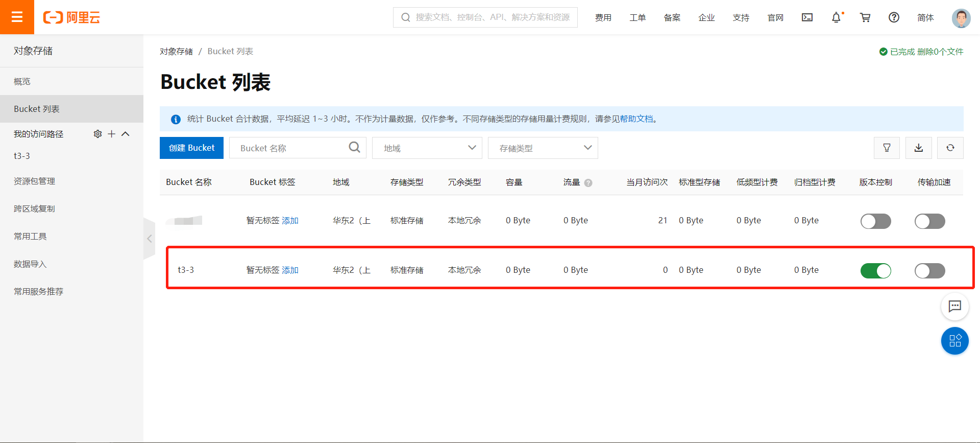Open the notifications bell
Image resolution: width=980 pixels, height=443 pixels.
click(x=836, y=17)
